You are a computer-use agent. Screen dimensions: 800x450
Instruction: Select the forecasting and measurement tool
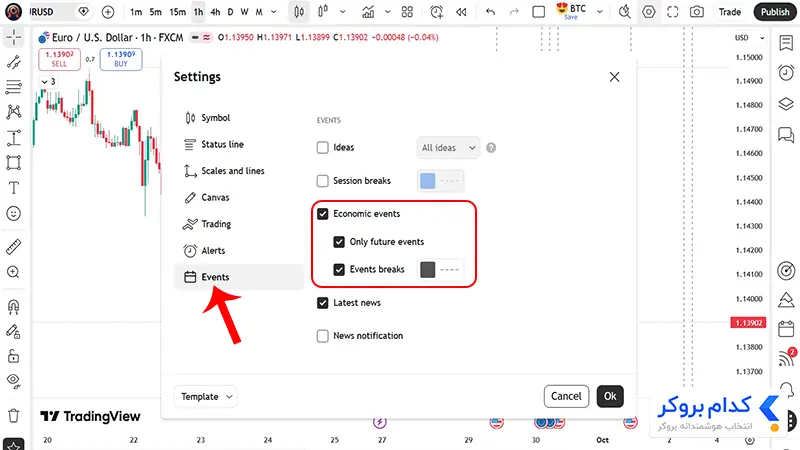coord(14,138)
